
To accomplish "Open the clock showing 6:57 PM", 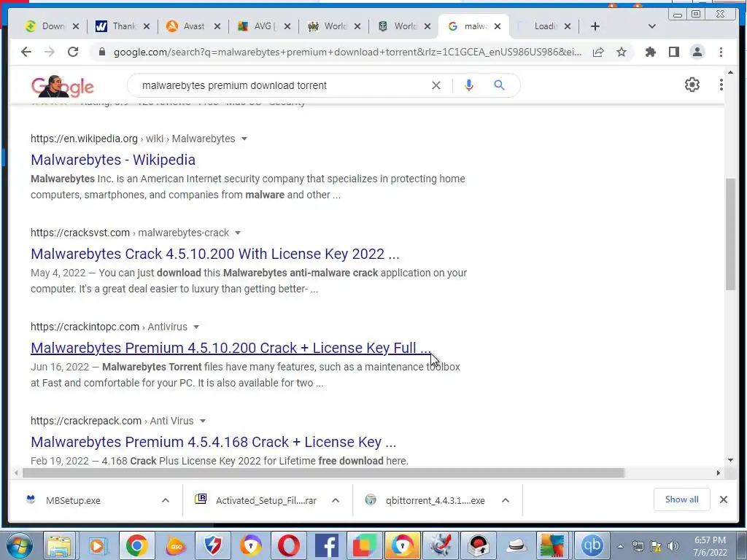I will (x=709, y=546).
